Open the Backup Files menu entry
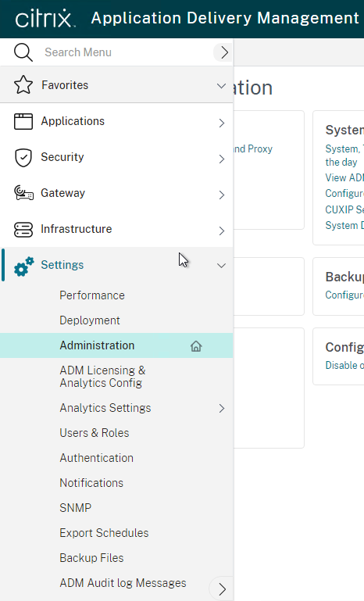This screenshot has height=601, width=364. tap(91, 558)
